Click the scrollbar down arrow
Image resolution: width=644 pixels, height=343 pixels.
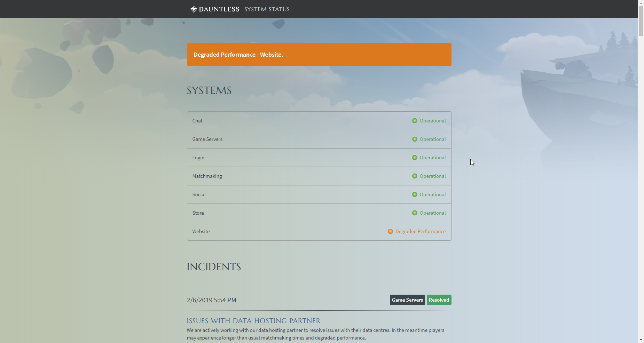pos(641,340)
